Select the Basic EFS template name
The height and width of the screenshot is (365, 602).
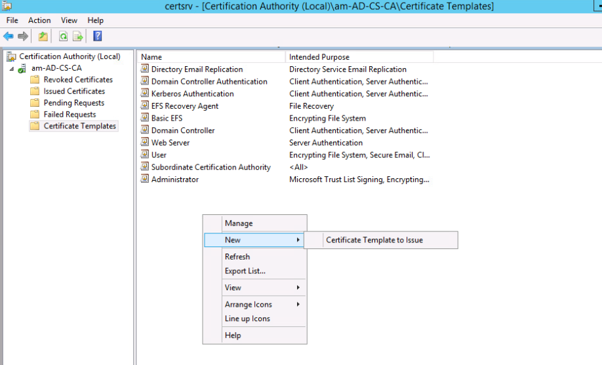click(167, 118)
